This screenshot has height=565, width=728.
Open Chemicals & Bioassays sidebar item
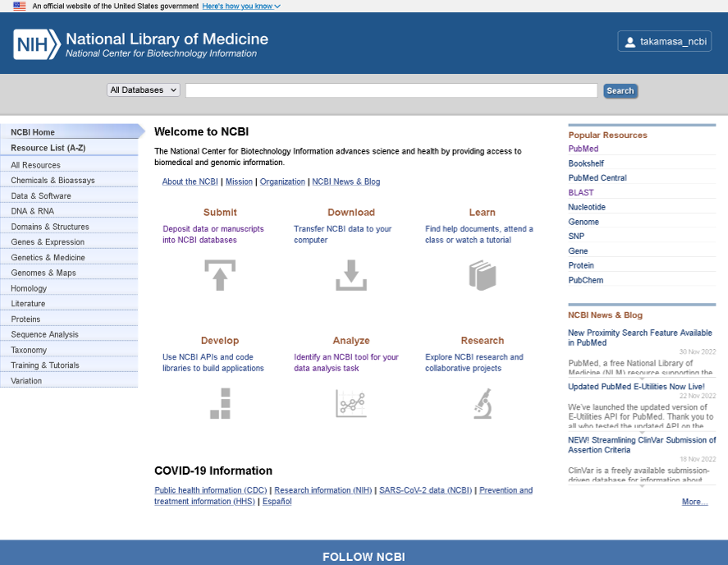coord(69,181)
